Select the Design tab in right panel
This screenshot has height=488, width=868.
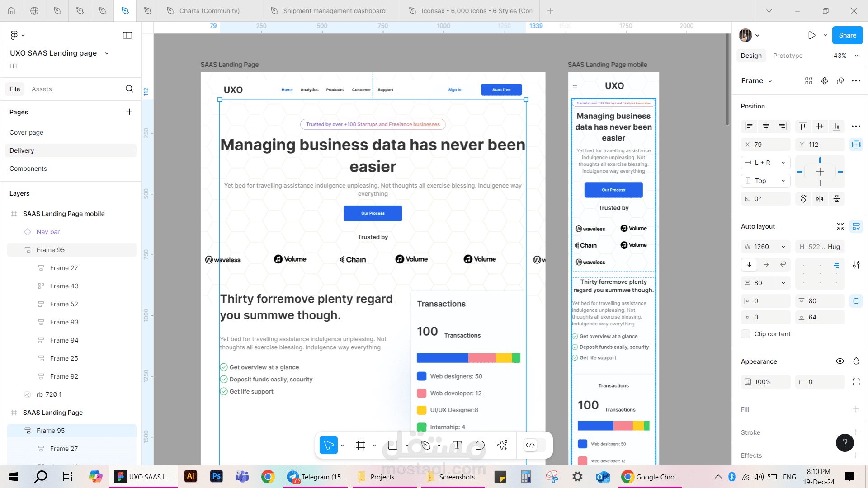[x=750, y=56]
